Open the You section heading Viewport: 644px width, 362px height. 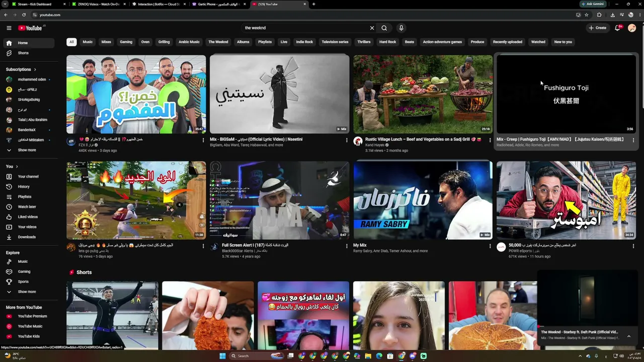(12, 166)
